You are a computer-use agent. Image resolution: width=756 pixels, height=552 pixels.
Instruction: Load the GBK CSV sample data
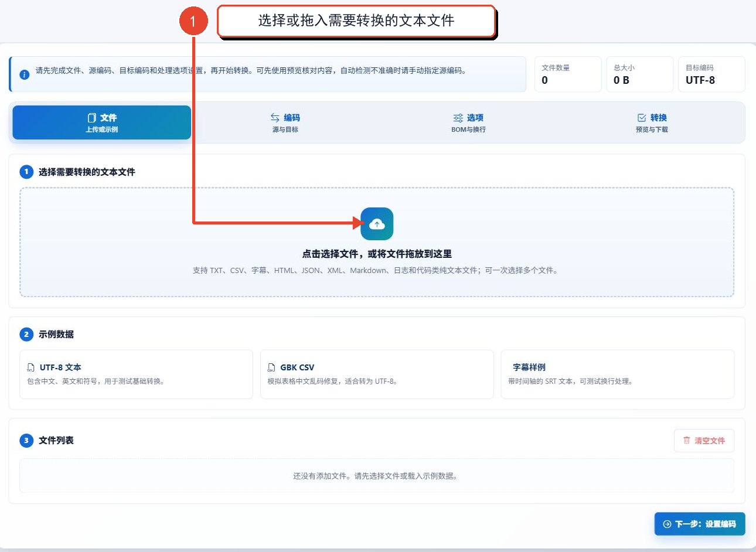pyautogui.click(x=377, y=374)
